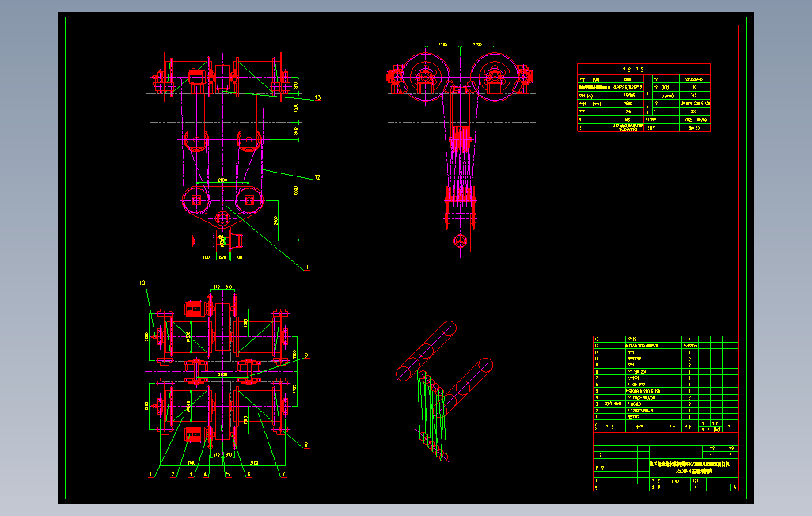Viewport: 812px width, 516px height.
Task: Select the 3500kN drawing title in title block
Action: [x=694, y=471]
